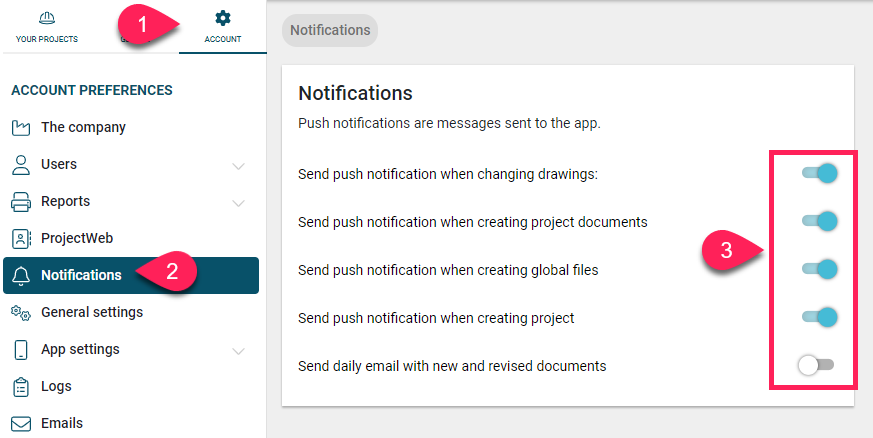Click the Notifications breadcrumb chip

click(330, 30)
